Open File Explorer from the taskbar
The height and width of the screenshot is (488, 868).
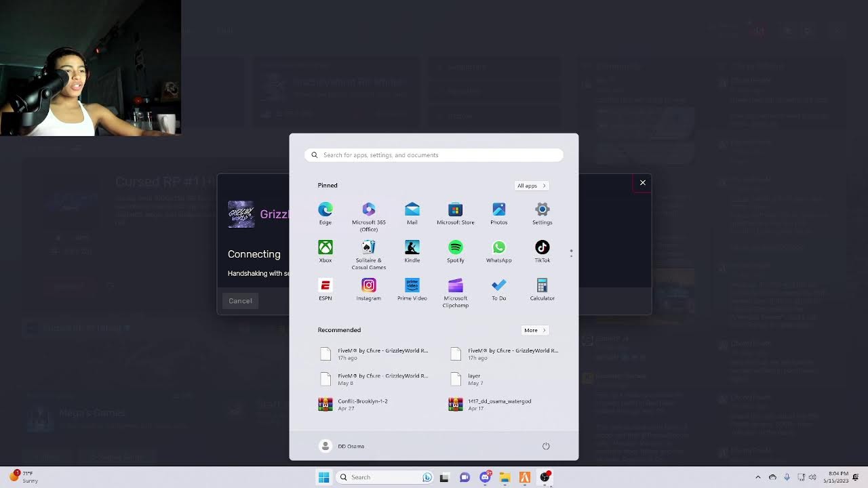pyautogui.click(x=505, y=477)
